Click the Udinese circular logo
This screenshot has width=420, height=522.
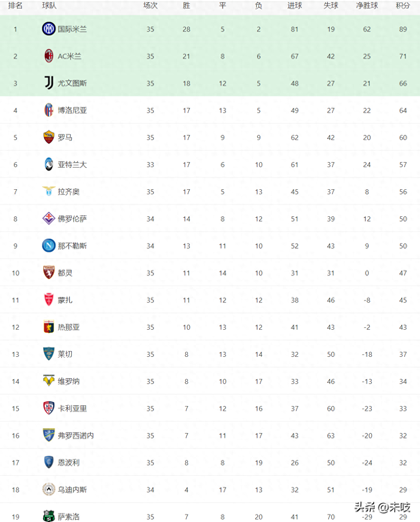pyautogui.click(x=49, y=490)
